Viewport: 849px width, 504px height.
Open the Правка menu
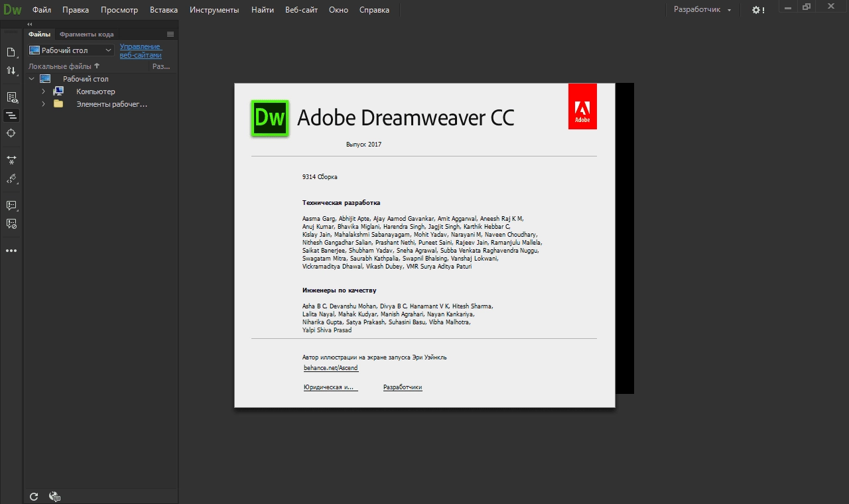(76, 10)
